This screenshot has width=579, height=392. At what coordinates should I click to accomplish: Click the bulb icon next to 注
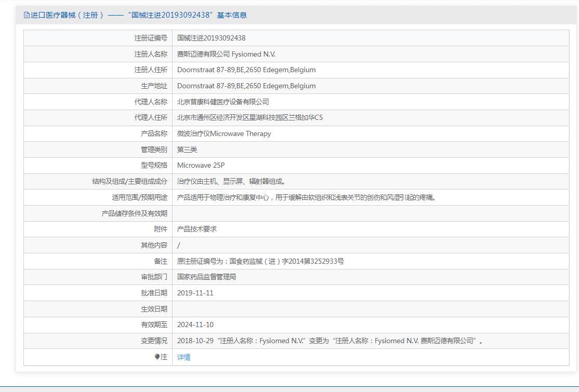tap(157, 357)
